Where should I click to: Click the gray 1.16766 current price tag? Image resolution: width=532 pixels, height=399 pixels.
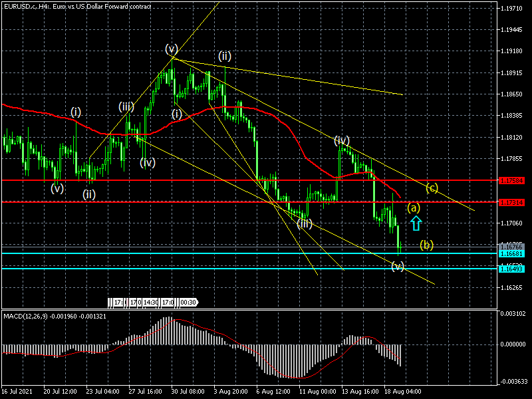(x=511, y=247)
